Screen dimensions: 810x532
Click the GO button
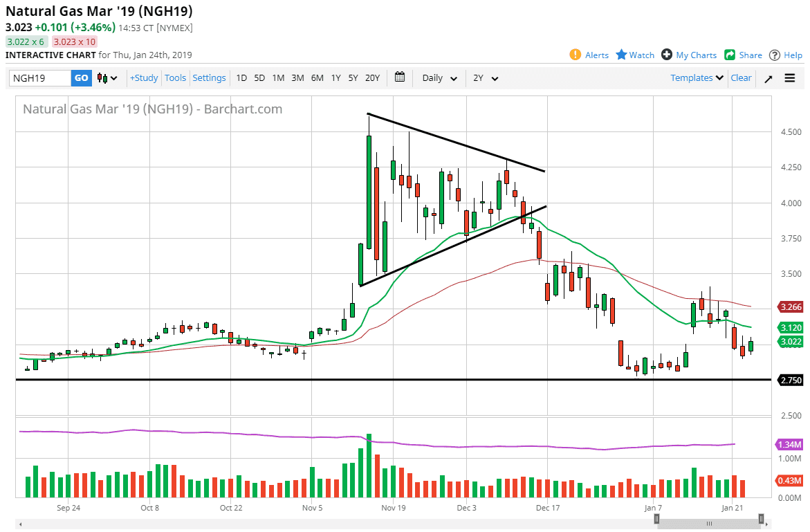point(81,78)
